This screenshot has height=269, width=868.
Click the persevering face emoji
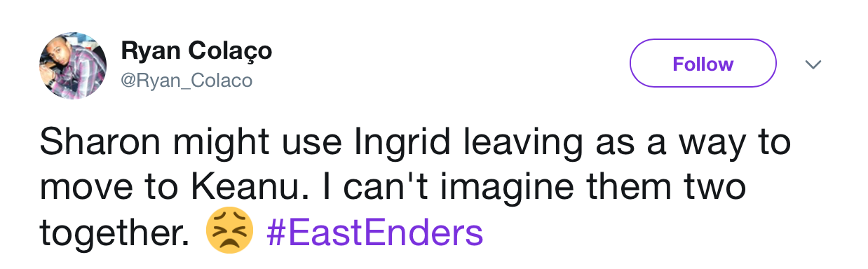(230, 233)
